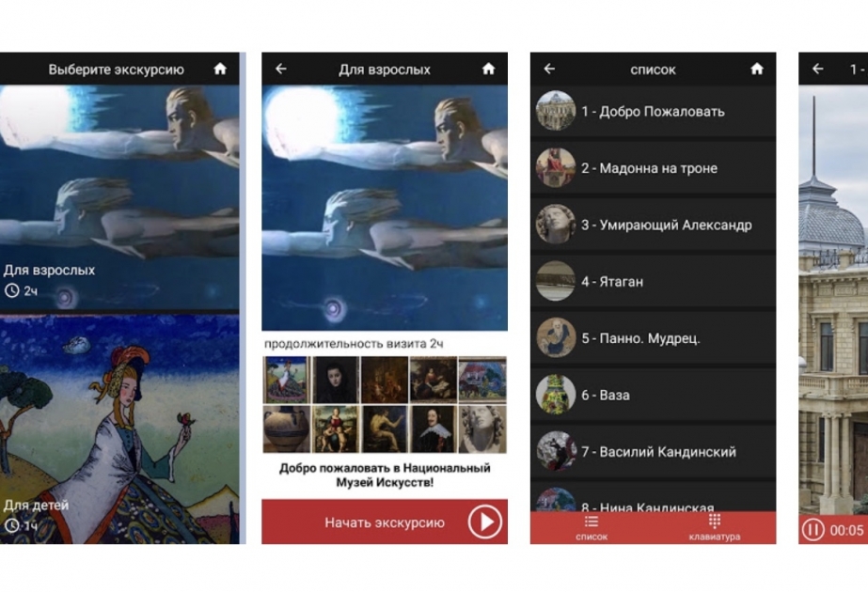Open 5 - Панно. Мудрец. item
Screen dimensions: 868x592
pyautogui.click(x=654, y=338)
